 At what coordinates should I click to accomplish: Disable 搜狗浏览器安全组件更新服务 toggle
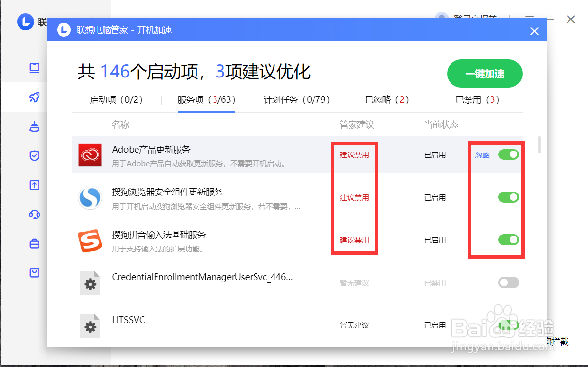click(509, 197)
